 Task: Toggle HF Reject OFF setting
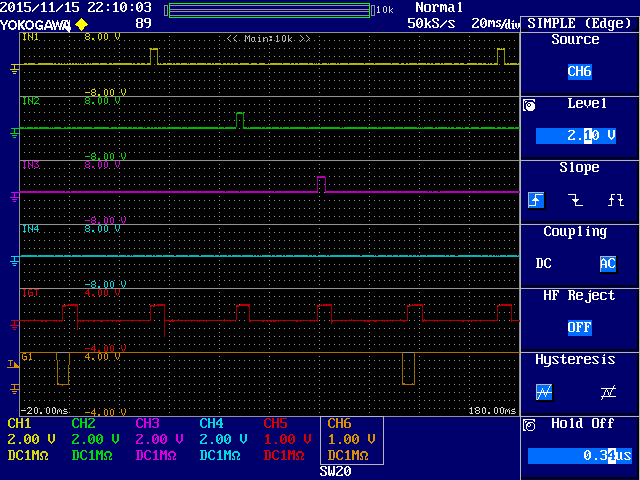pyautogui.click(x=579, y=327)
